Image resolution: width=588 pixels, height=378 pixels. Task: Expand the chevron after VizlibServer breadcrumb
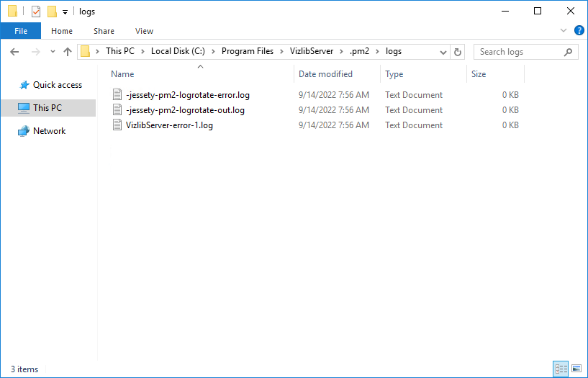coord(342,52)
